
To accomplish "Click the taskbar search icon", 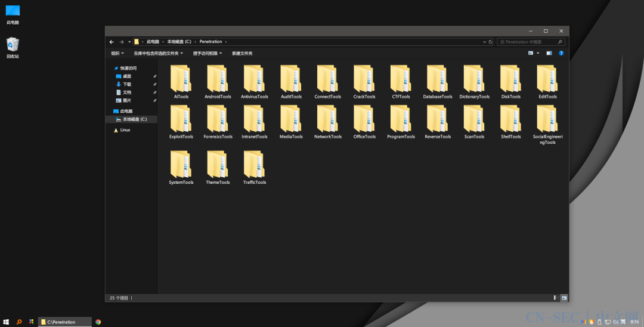I will [19, 322].
